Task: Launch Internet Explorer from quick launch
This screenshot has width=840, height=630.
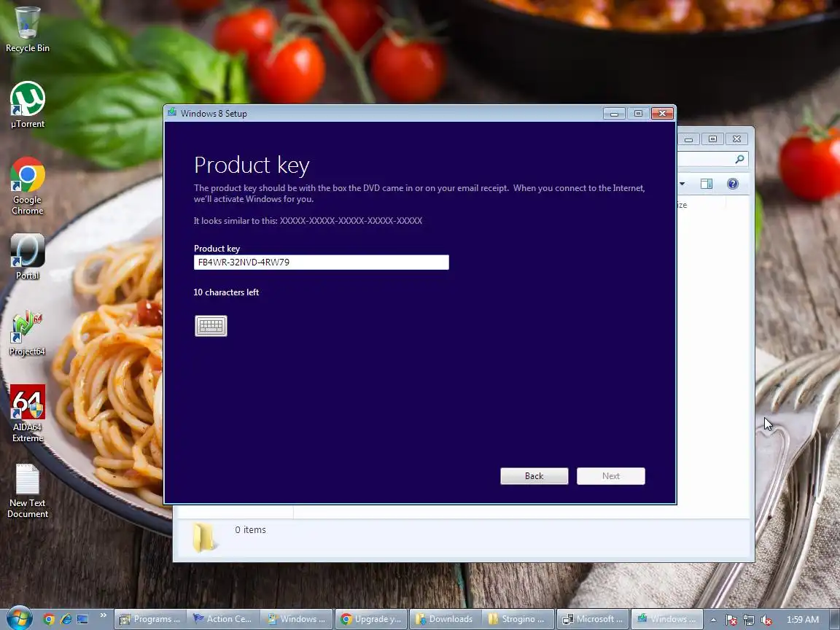Action: click(x=66, y=619)
